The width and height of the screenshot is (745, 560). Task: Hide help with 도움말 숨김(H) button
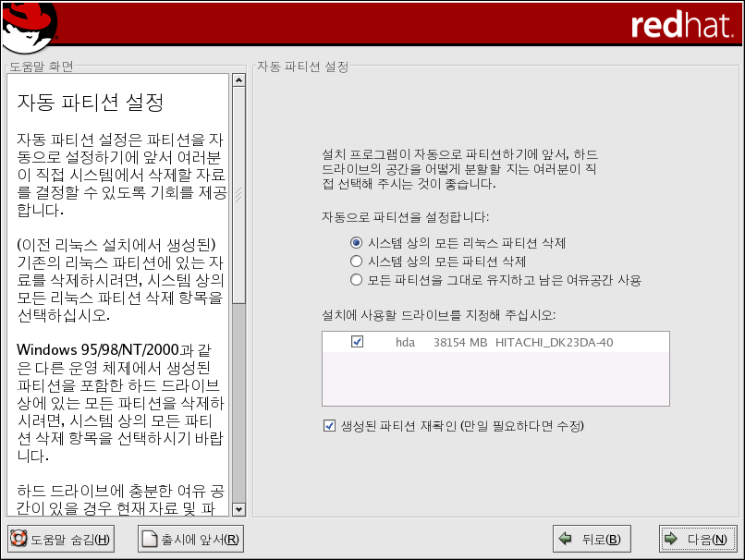click(60, 540)
